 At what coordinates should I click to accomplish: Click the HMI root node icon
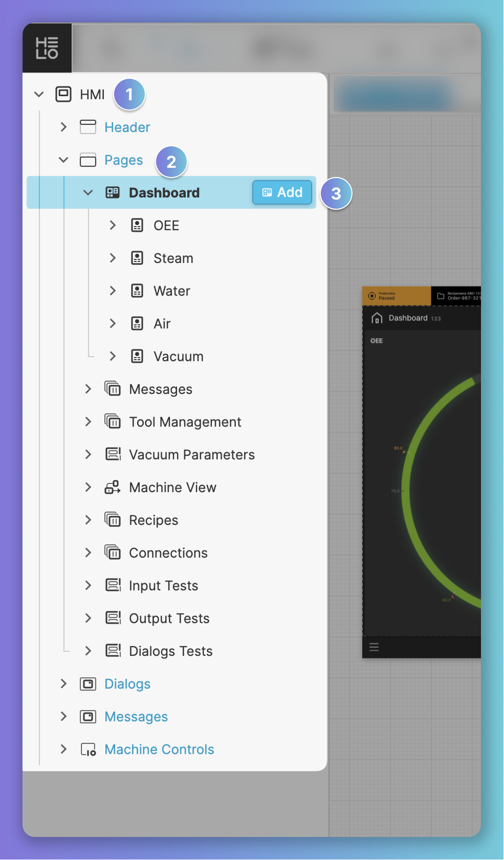(63, 94)
